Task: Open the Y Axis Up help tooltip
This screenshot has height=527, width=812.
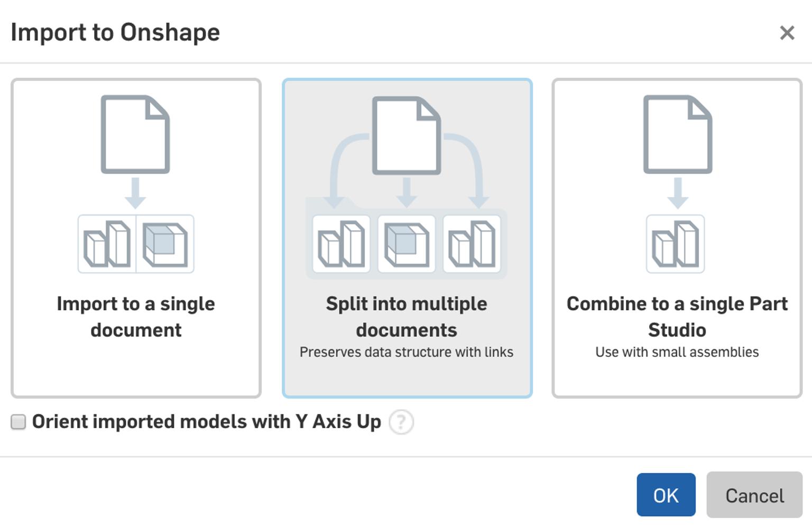Action: click(401, 421)
